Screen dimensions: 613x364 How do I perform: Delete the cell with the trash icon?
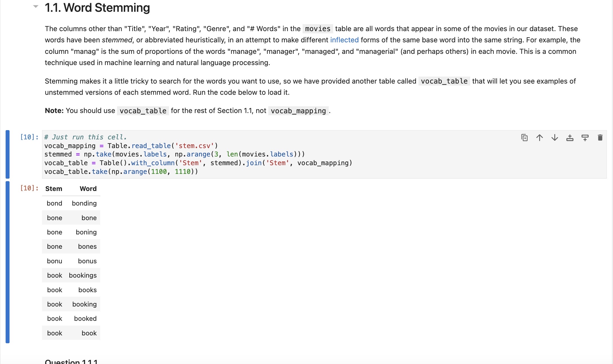pyautogui.click(x=600, y=138)
